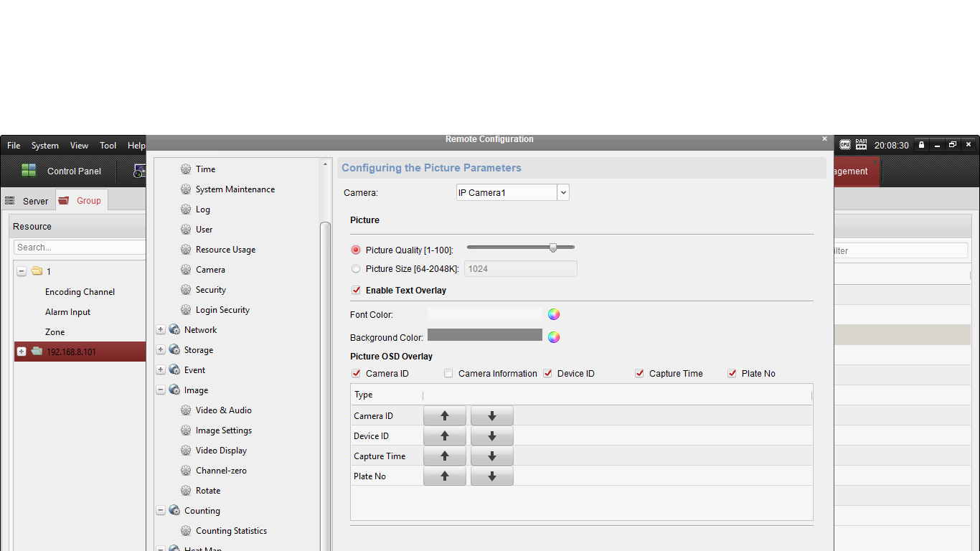Viewport: 980px width, 551px height.
Task: Move Camera ID row up
Action: coord(445,416)
